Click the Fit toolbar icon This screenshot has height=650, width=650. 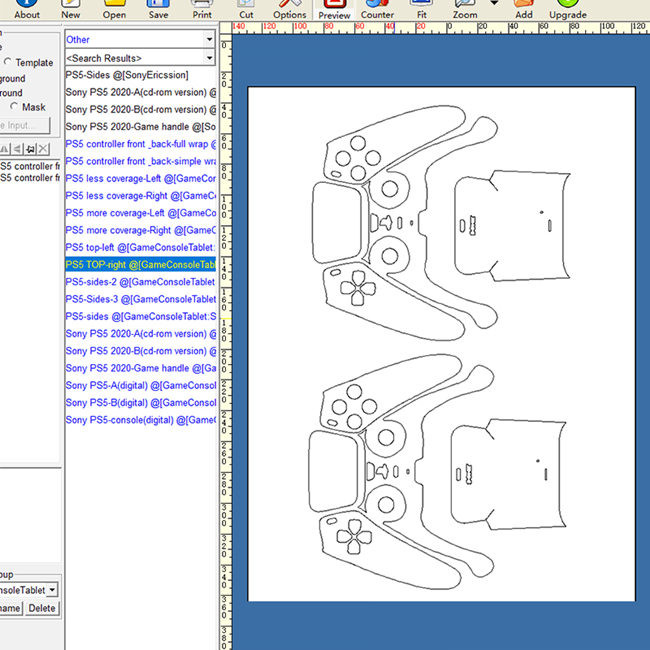421,10
